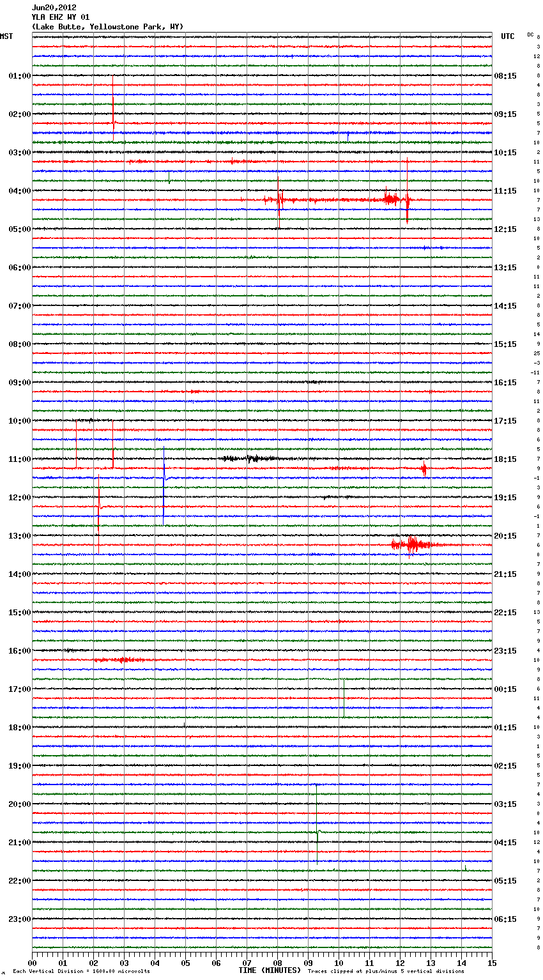Image resolution: width=543 pixels, height=980 pixels.
Task: Select the 14:00 MST time label
Action: tap(19, 574)
